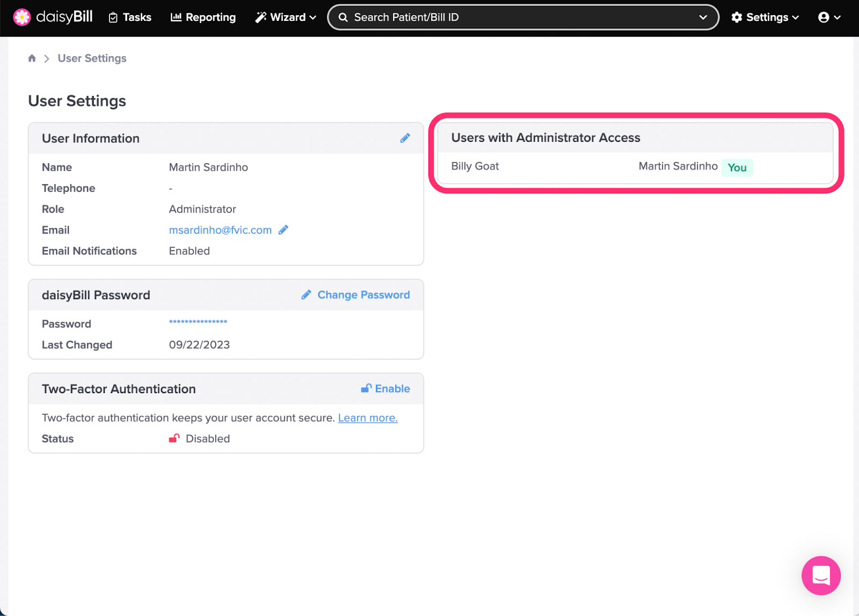Open the Settings dropdown menu
The image size is (859, 616).
(x=765, y=17)
